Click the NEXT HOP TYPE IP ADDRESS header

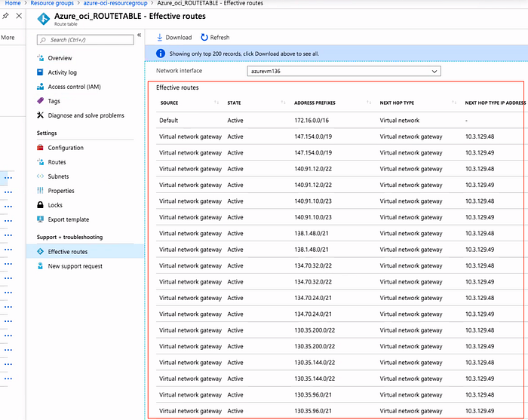tap(496, 103)
